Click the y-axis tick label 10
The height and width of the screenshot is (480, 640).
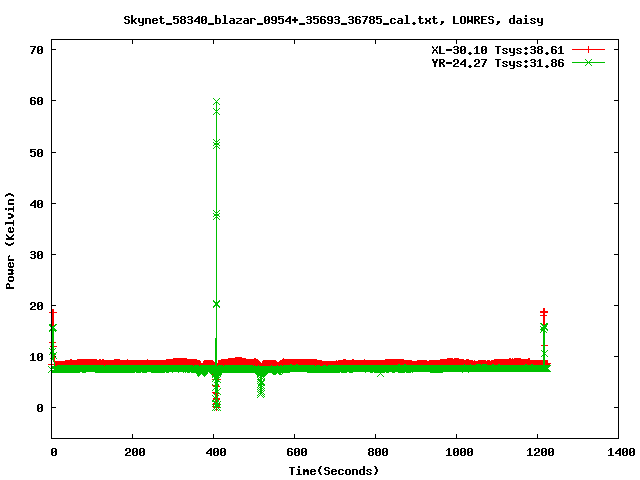[x=37, y=357]
